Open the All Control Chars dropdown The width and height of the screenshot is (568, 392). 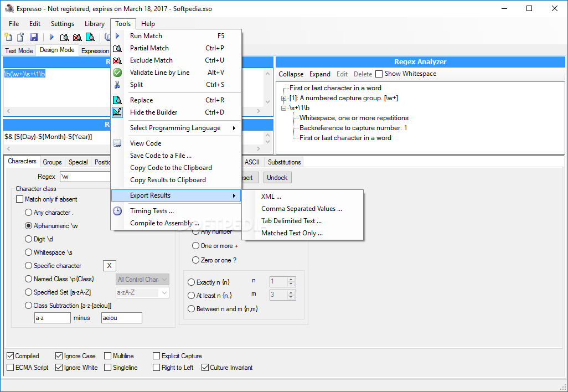point(164,279)
